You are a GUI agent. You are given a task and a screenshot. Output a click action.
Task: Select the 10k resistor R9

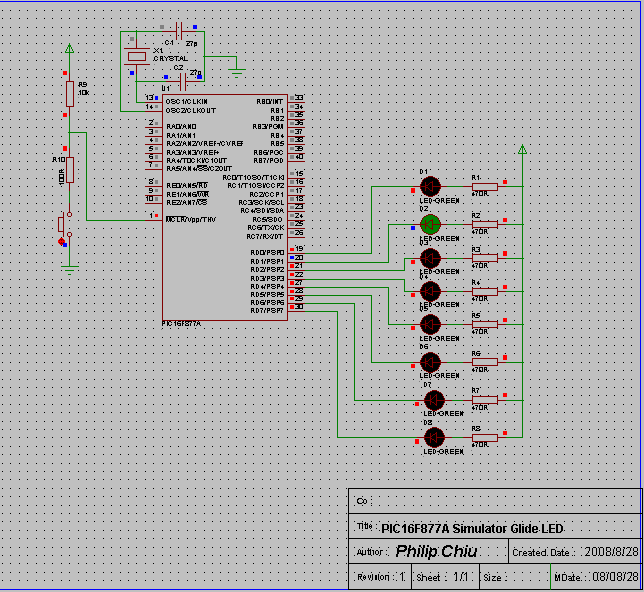(x=70, y=94)
